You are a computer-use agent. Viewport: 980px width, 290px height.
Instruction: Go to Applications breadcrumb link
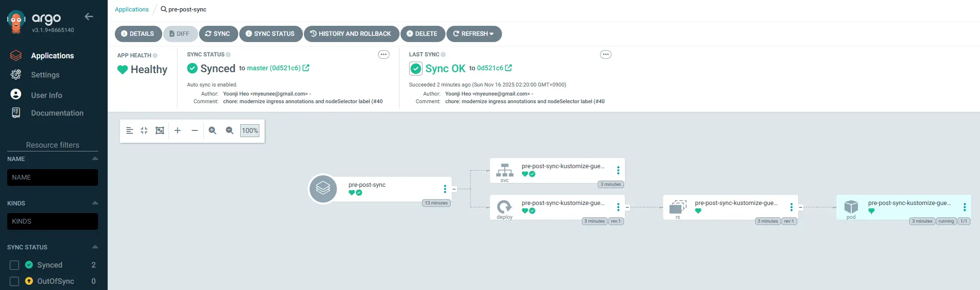coord(132,10)
